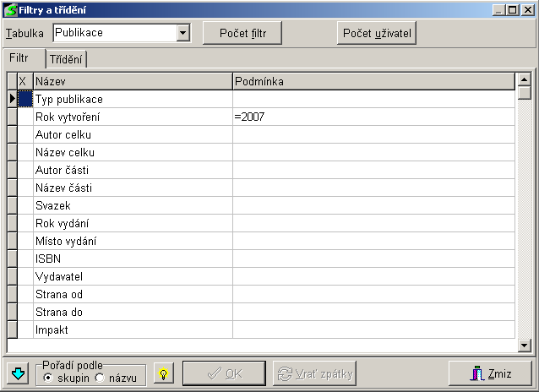This screenshot has width=539, height=392.
Task: Click the yellow light bulb icon
Action: click(163, 373)
